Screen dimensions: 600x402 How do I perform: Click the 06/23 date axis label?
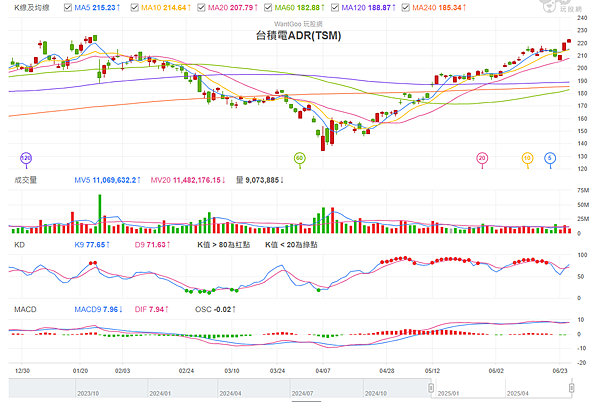click(x=560, y=371)
